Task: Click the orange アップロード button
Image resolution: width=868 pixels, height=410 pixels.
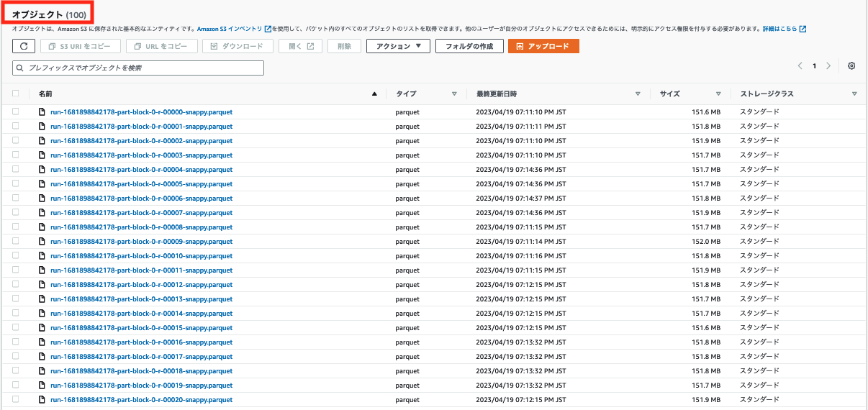Action: [x=543, y=46]
